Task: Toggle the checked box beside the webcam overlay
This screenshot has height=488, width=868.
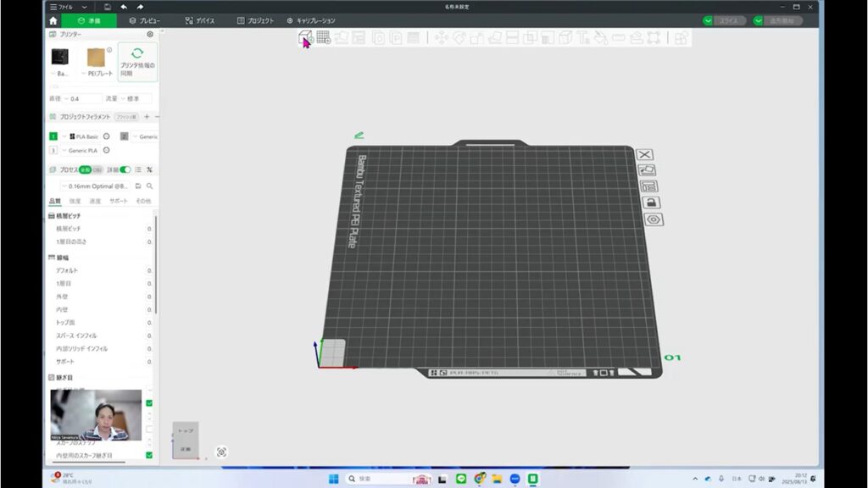Action: coord(149,403)
